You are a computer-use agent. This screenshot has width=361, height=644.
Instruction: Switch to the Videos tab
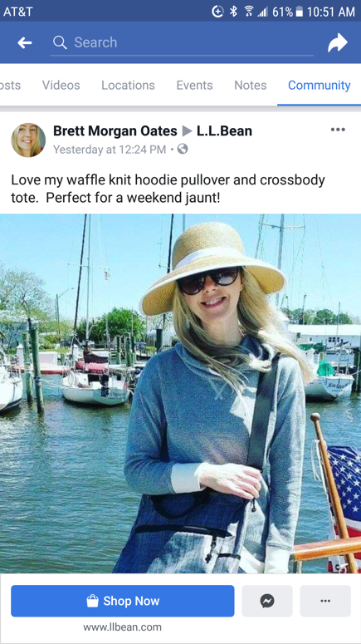(61, 85)
